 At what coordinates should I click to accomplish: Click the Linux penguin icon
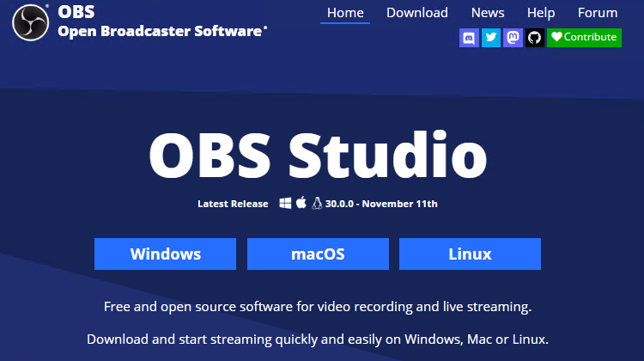[x=317, y=203]
